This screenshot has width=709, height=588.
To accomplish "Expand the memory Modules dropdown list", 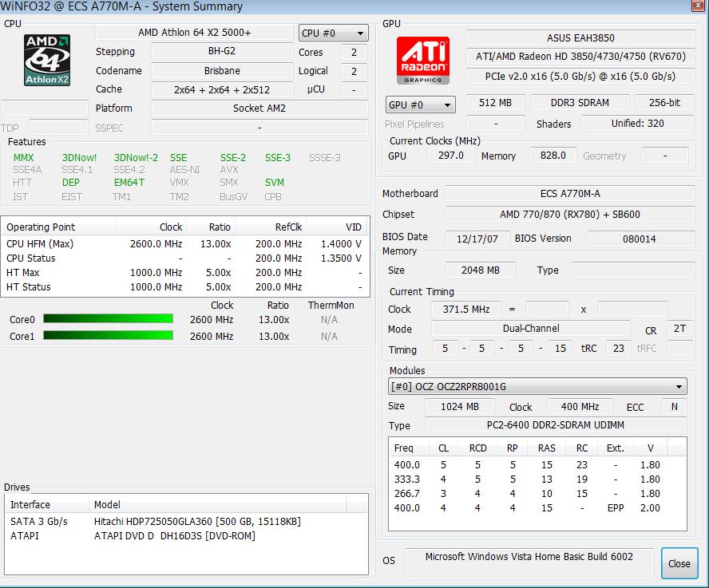I will point(537,387).
